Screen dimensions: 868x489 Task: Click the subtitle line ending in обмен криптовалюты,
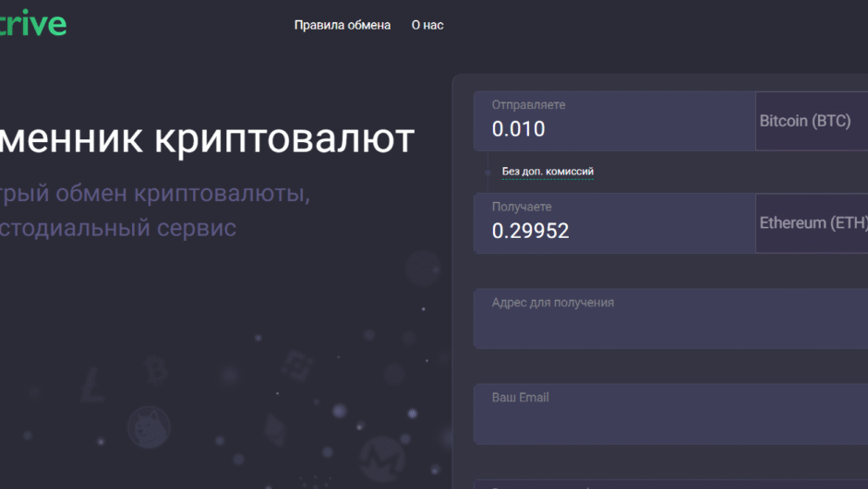tap(154, 194)
